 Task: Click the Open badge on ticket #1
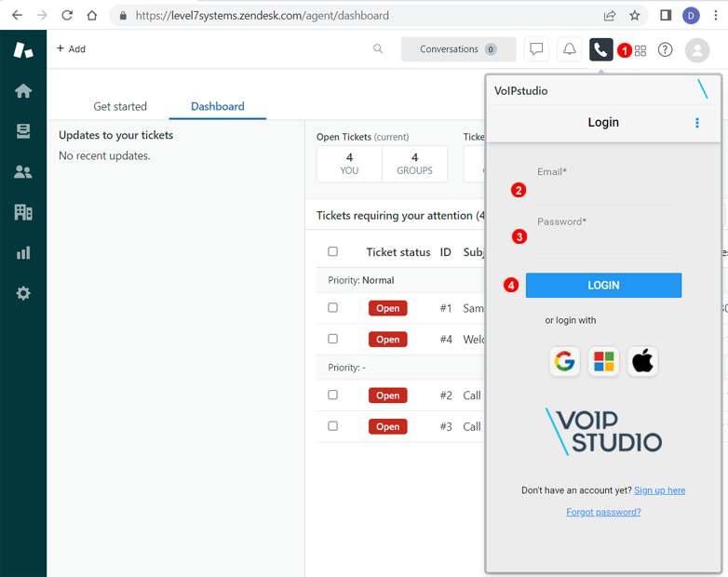[x=387, y=308]
